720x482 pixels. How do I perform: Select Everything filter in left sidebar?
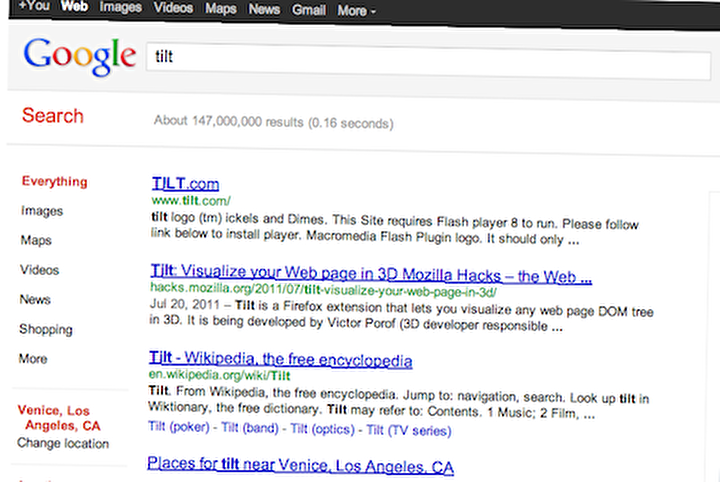(x=55, y=181)
